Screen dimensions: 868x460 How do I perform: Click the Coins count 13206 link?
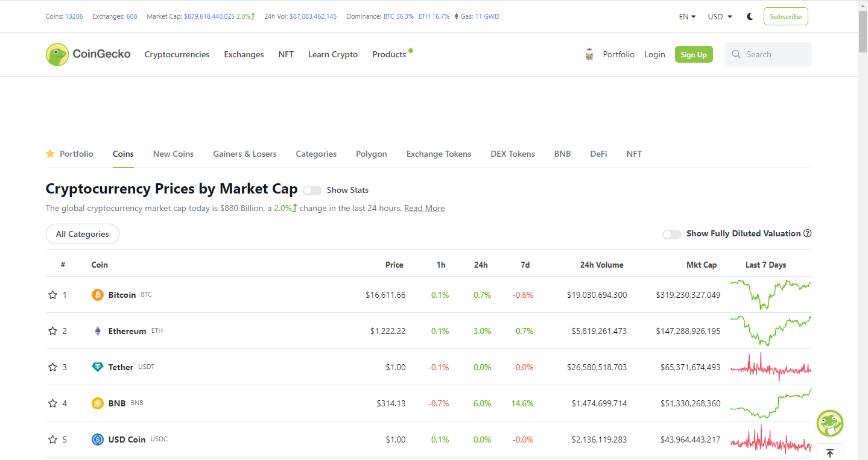point(74,16)
